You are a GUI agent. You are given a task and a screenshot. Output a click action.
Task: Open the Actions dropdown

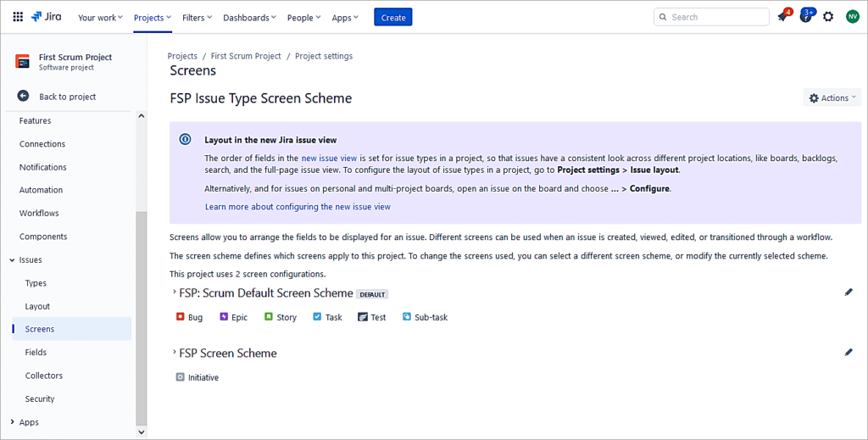pyautogui.click(x=832, y=97)
